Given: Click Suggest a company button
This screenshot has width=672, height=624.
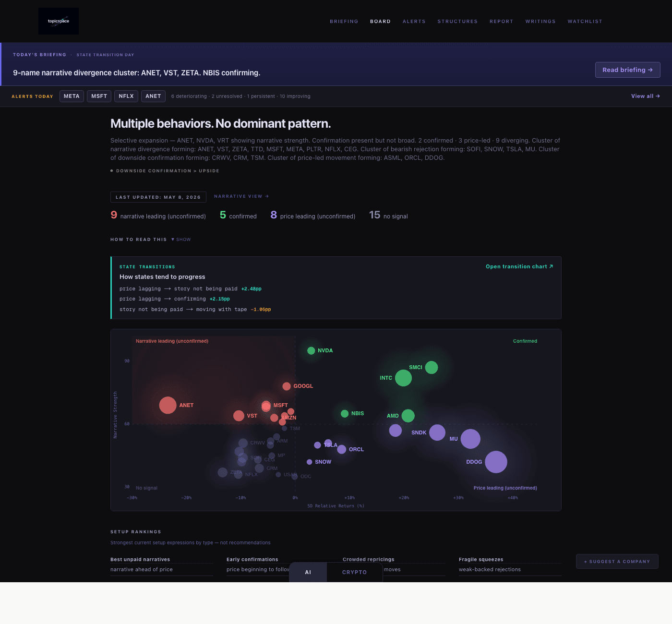Looking at the screenshot, I should click(x=617, y=562).
